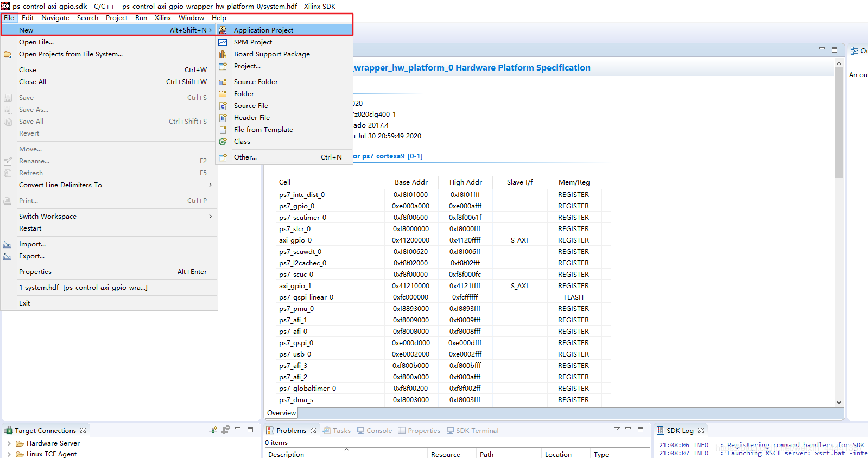Click the Export icon in File menu
The height and width of the screenshot is (458, 868).
(x=8, y=257)
